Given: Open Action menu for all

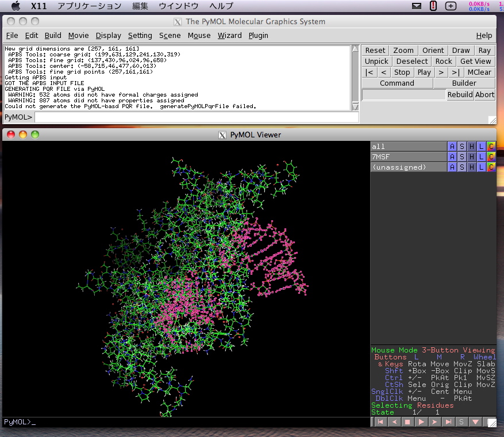Looking at the screenshot, I should (x=452, y=147).
